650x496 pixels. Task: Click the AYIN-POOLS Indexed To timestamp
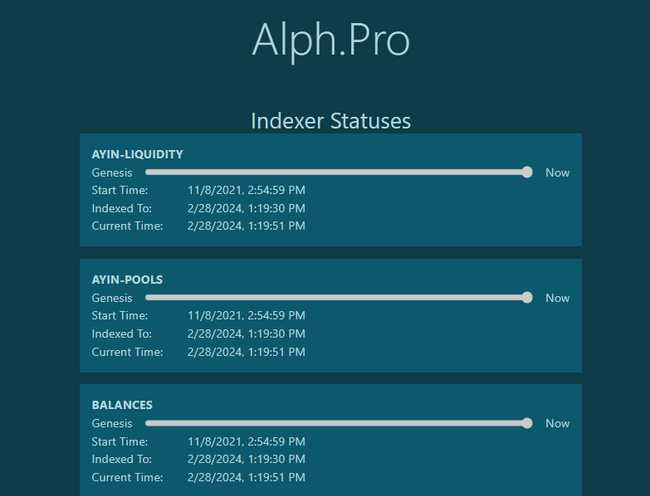click(x=246, y=333)
